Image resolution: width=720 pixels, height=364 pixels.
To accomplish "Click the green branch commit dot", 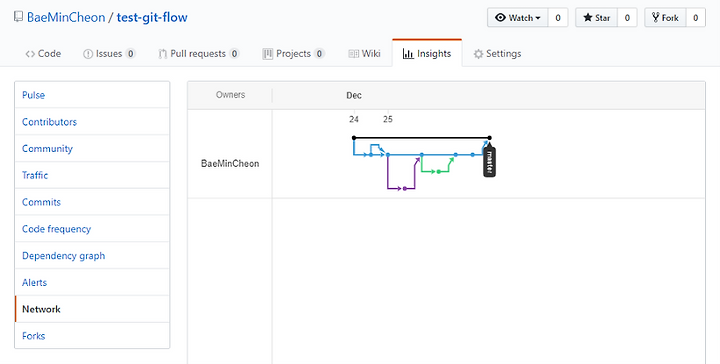I will (439, 172).
